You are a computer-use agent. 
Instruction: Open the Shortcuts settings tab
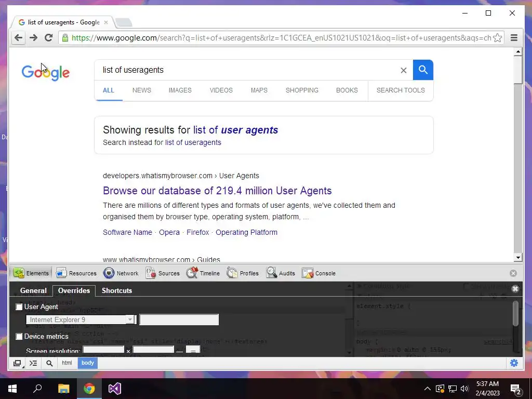[x=117, y=290]
